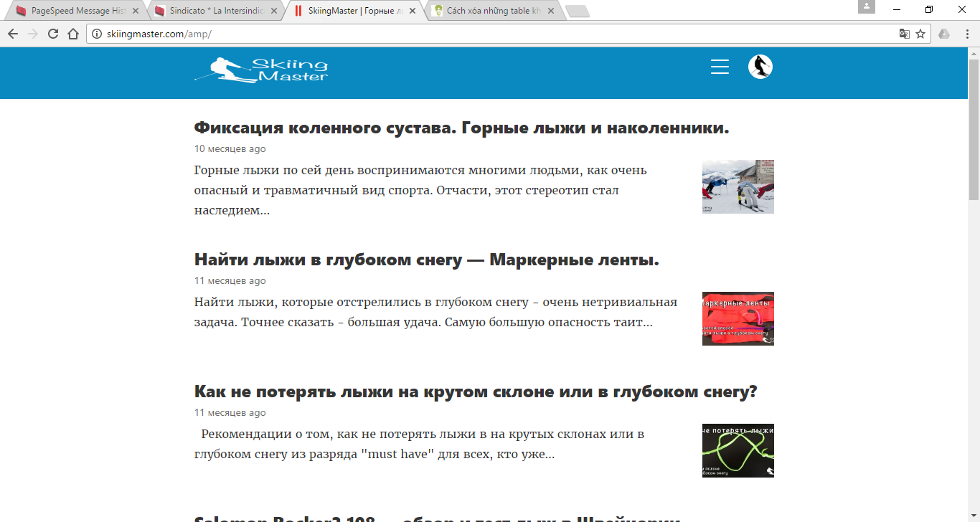
Task: Click the scrollbar up arrow
Action: point(974,53)
